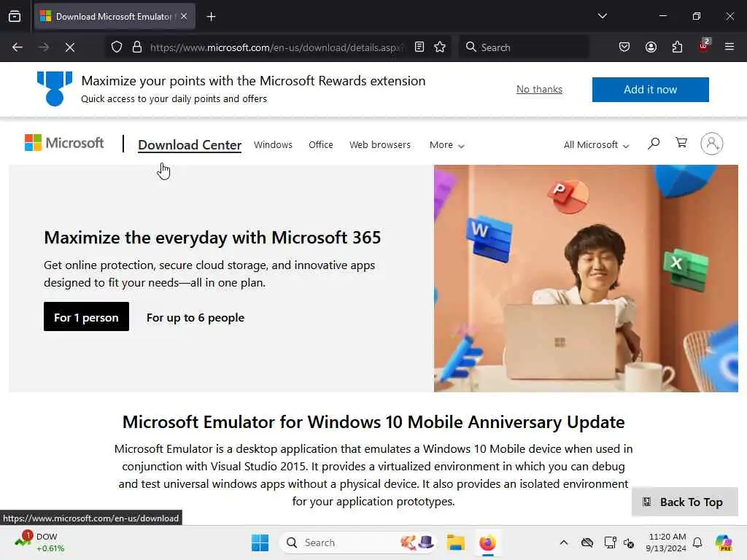The width and height of the screenshot is (747, 560).
Task: Open the DOW stocks widget
Action: 39,542
